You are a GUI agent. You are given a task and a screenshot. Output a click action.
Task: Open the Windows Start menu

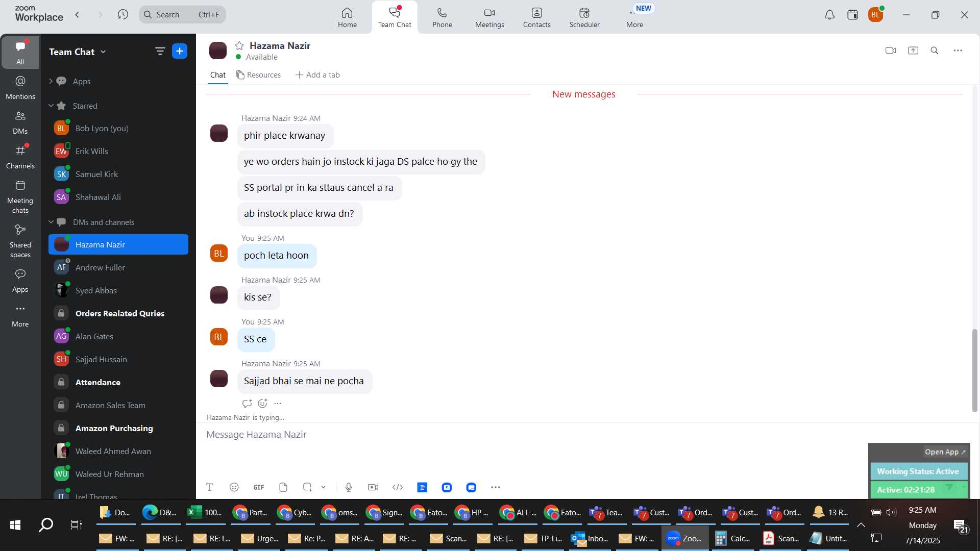click(15, 524)
